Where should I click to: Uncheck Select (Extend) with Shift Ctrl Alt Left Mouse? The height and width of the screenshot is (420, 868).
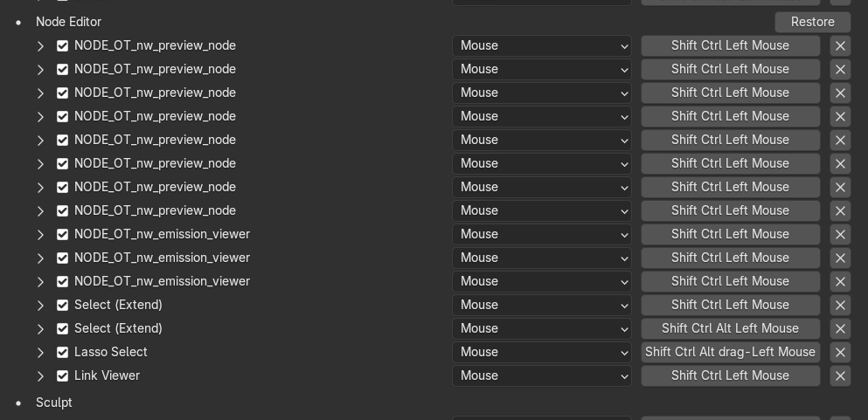click(x=63, y=329)
